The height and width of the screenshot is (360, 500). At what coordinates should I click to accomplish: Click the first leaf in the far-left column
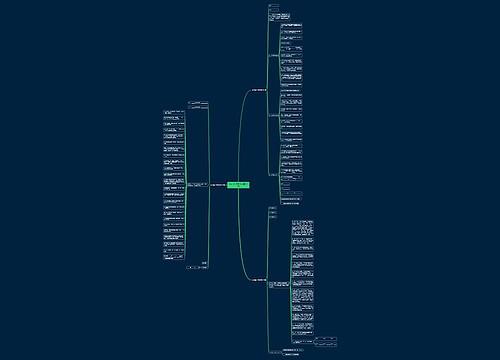point(174,112)
